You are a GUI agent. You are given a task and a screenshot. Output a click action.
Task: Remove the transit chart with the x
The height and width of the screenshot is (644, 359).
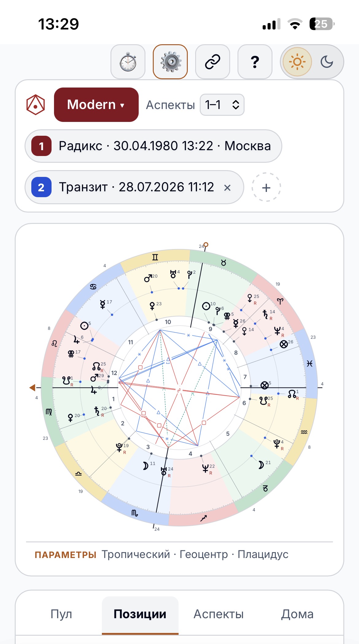(227, 188)
